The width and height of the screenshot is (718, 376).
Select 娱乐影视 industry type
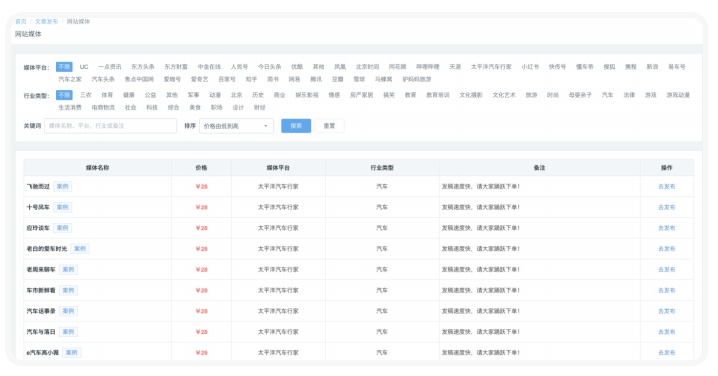pyautogui.click(x=307, y=95)
